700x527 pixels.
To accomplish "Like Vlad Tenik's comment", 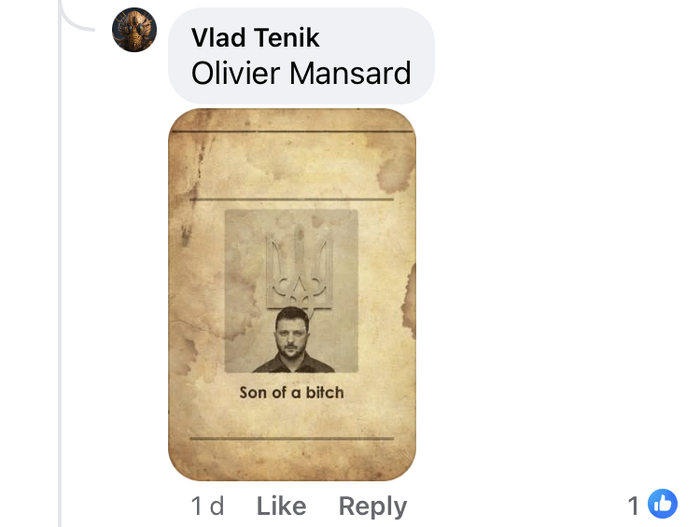I will [x=281, y=506].
